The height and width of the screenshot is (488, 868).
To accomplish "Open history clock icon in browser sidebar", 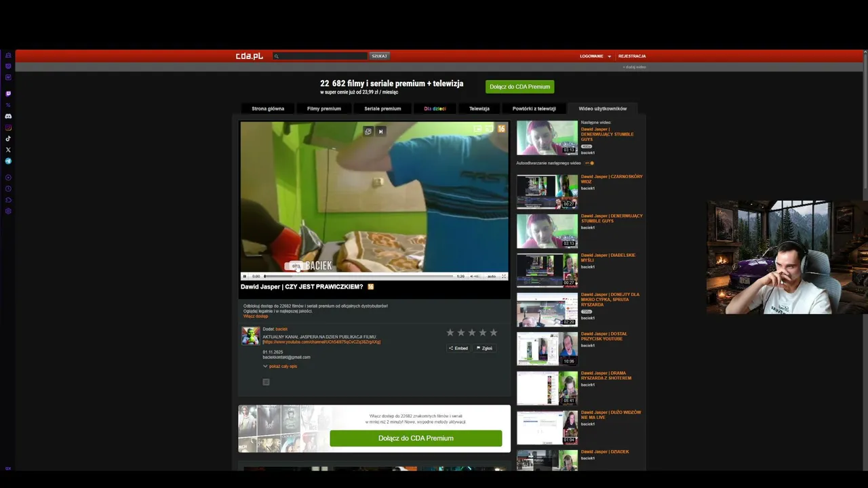I will (x=8, y=188).
